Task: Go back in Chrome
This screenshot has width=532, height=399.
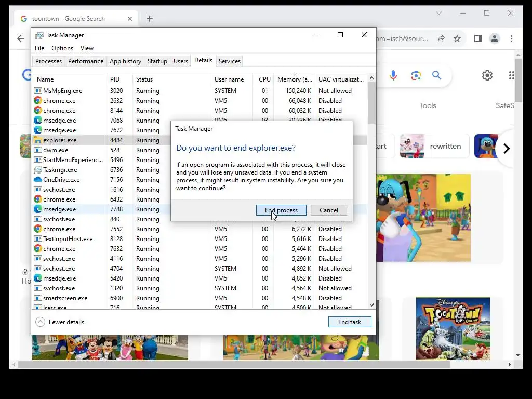Action: [x=21, y=38]
